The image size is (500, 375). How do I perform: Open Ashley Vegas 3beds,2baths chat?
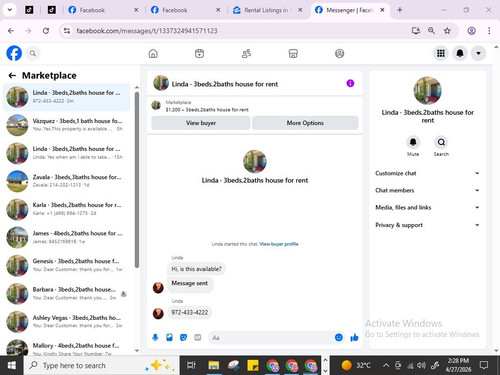[x=66, y=321]
